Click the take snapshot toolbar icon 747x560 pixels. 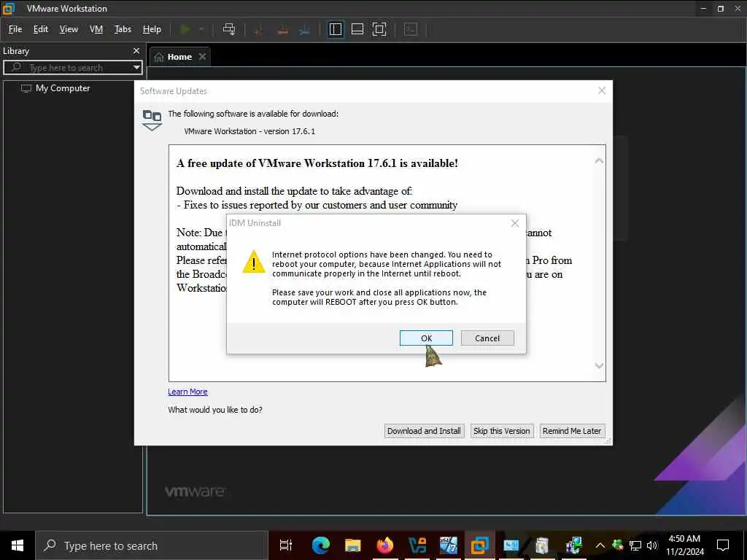point(259,29)
